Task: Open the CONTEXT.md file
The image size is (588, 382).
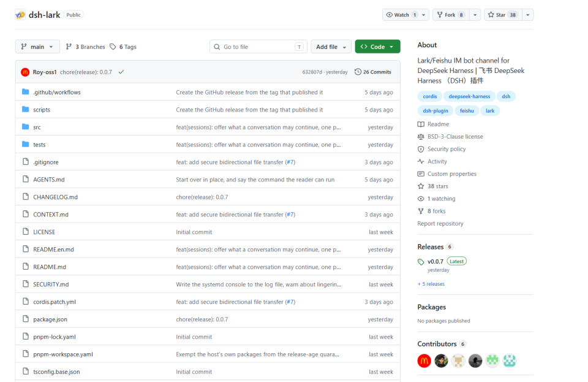Action: pyautogui.click(x=51, y=214)
